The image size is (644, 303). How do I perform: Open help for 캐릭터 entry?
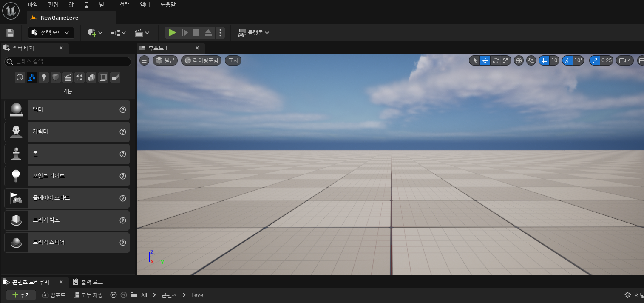pos(123,132)
